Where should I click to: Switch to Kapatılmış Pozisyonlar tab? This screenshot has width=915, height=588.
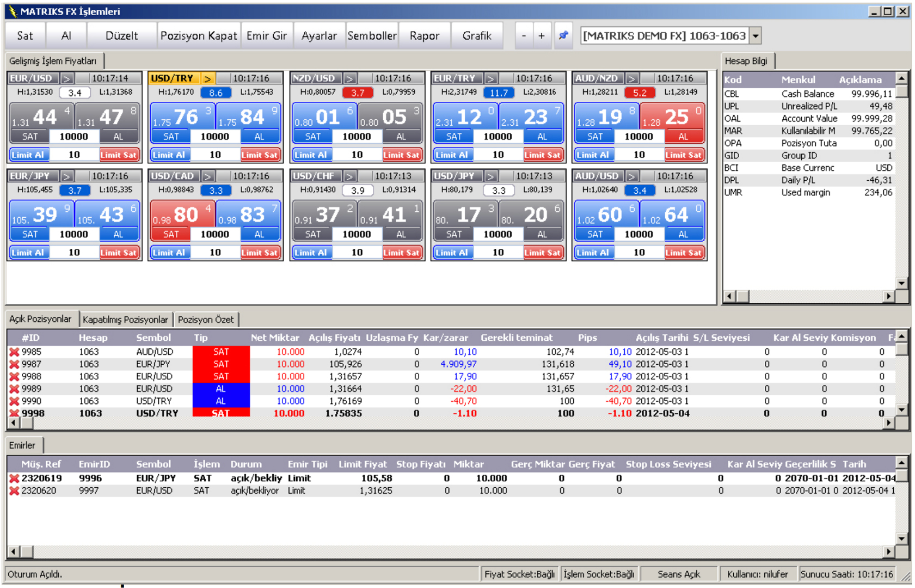[x=125, y=320]
